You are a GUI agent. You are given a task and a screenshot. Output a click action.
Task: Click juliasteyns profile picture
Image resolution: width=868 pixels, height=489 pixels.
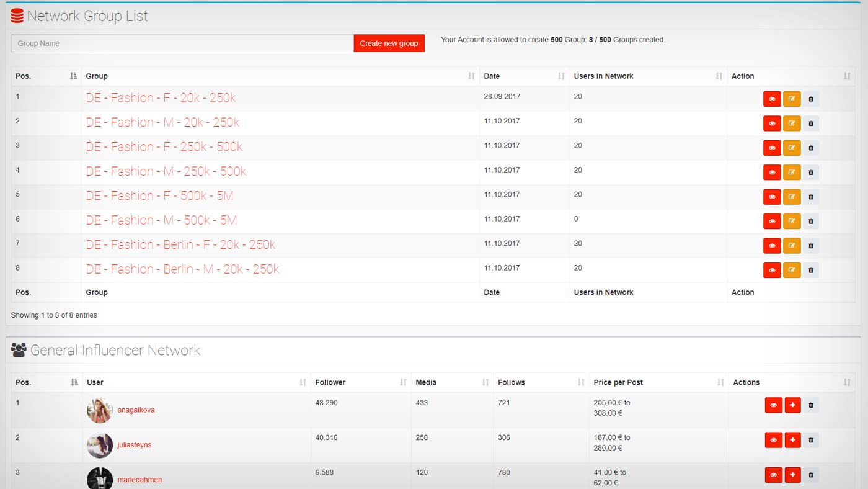100,445
